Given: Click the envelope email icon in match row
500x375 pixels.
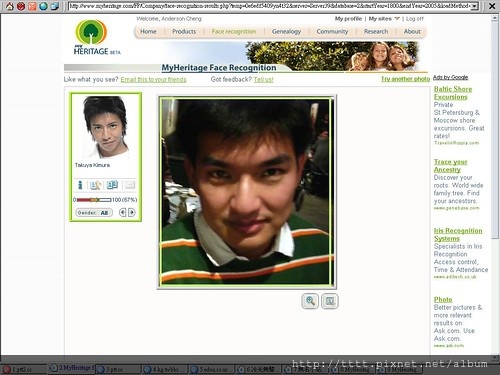Looking at the screenshot, I should 130,185.
